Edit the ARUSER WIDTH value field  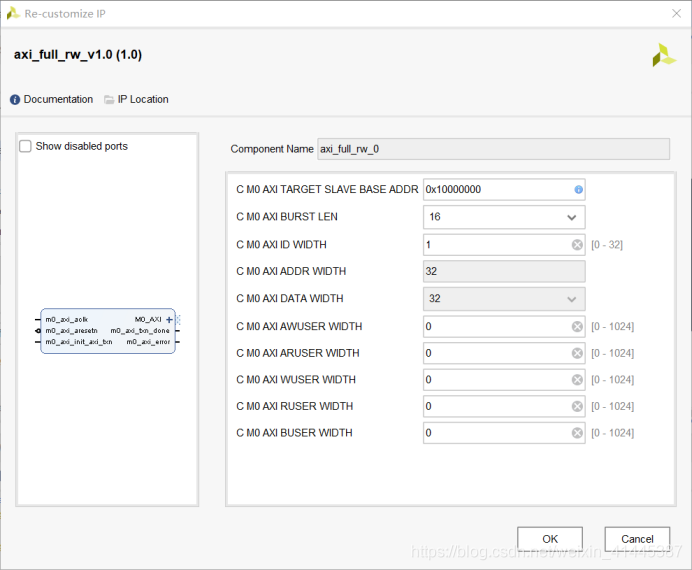pos(504,353)
